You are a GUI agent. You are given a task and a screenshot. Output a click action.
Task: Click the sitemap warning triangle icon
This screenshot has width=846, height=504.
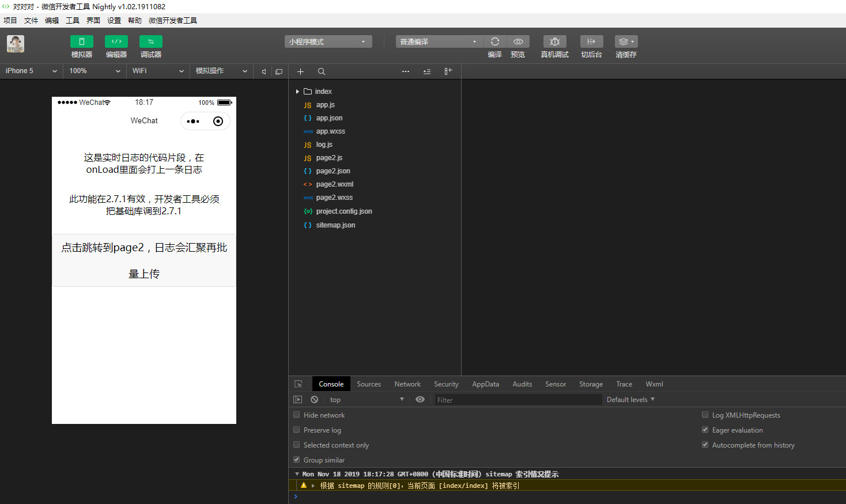304,486
